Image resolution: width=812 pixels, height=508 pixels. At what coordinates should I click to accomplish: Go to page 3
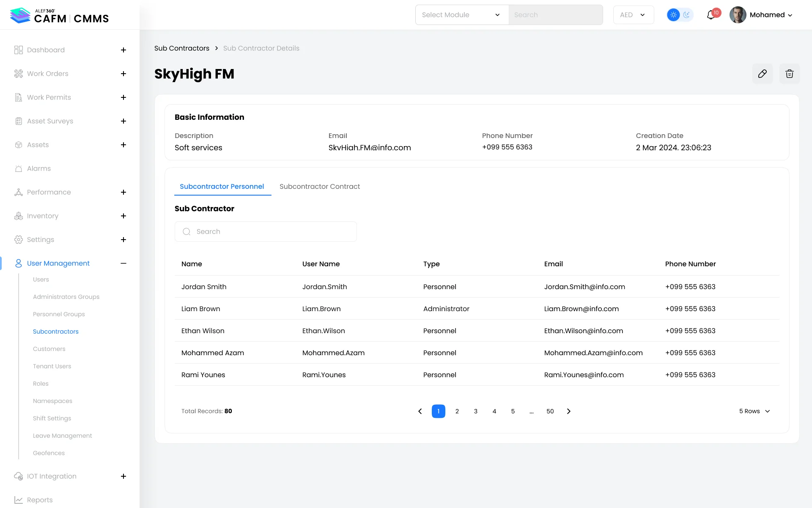tap(476, 411)
